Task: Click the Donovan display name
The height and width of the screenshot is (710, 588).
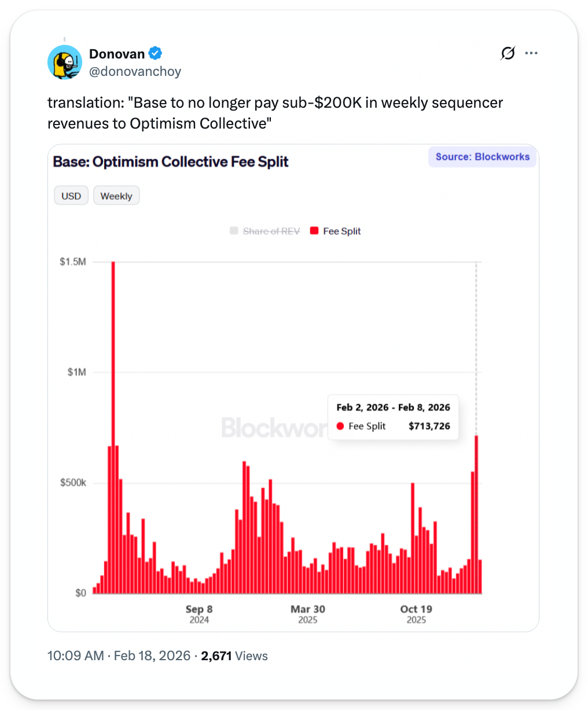Action: tap(117, 54)
